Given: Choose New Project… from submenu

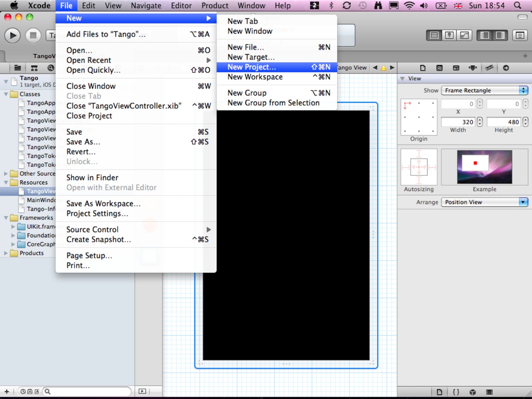Looking at the screenshot, I should pos(277,67).
